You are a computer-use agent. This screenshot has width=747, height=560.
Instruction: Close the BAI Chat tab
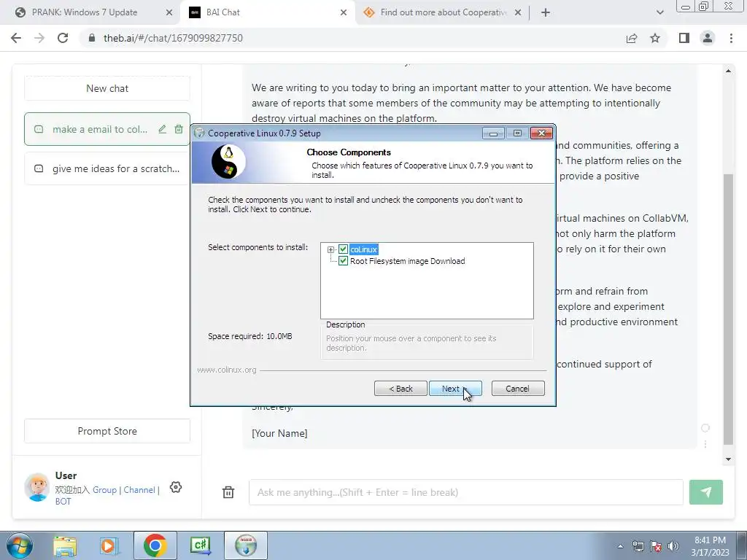[344, 13]
